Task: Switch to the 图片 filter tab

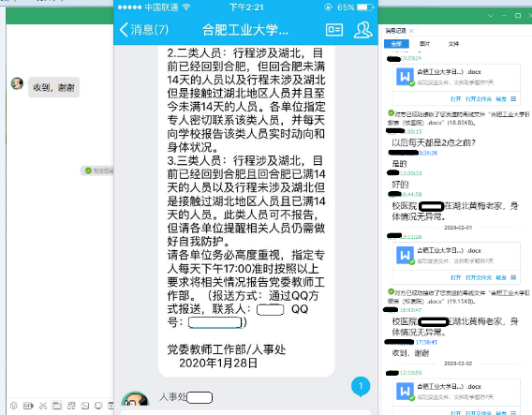Action: pyautogui.click(x=424, y=44)
